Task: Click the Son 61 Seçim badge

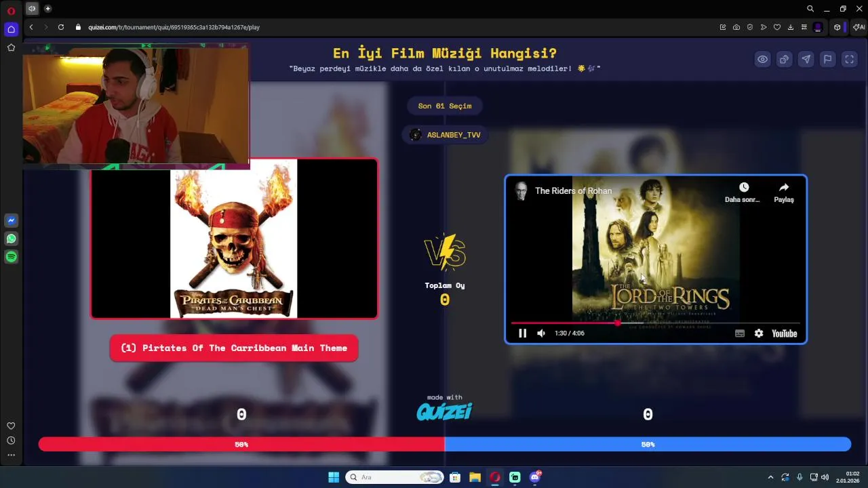Action: point(445,106)
